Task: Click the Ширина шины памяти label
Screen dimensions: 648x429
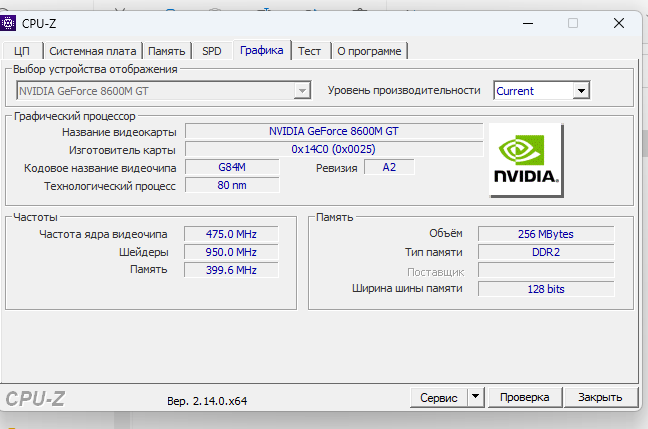Action: click(x=407, y=288)
